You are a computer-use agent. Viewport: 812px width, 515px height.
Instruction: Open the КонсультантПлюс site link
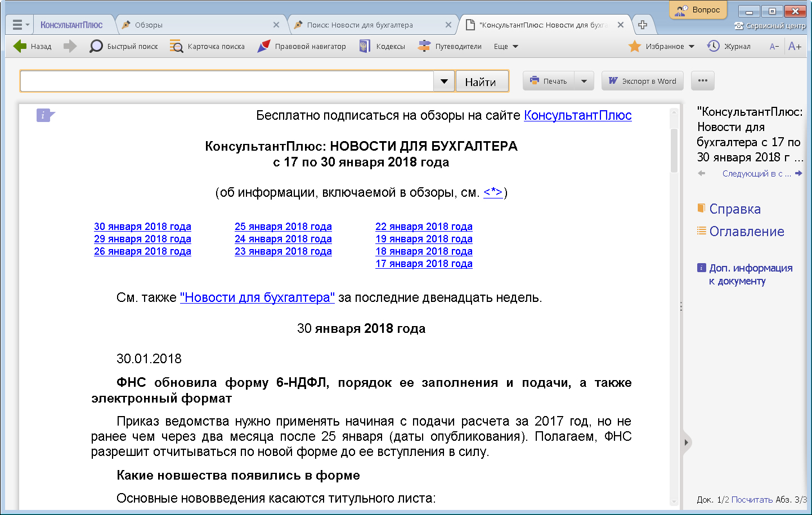pyautogui.click(x=578, y=115)
